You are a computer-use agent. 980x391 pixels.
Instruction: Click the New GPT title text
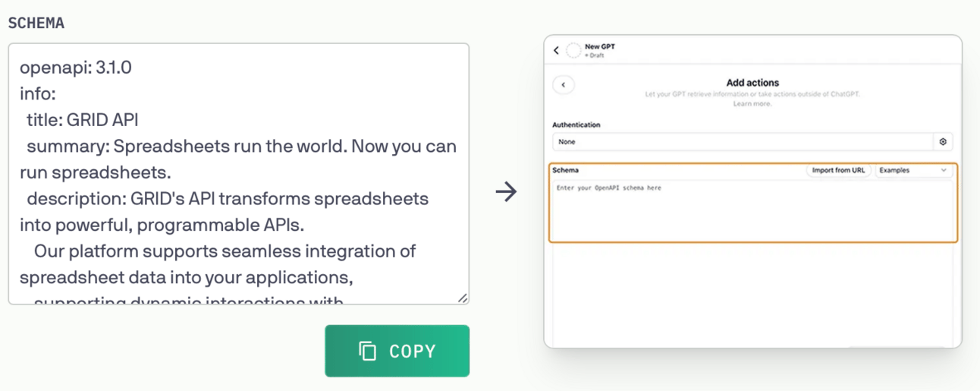click(x=600, y=46)
